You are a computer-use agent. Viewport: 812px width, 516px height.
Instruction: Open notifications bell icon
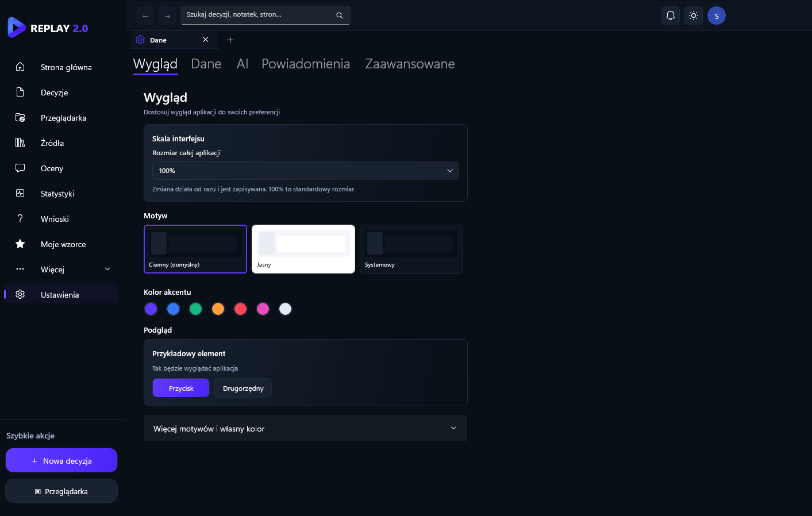(671, 16)
